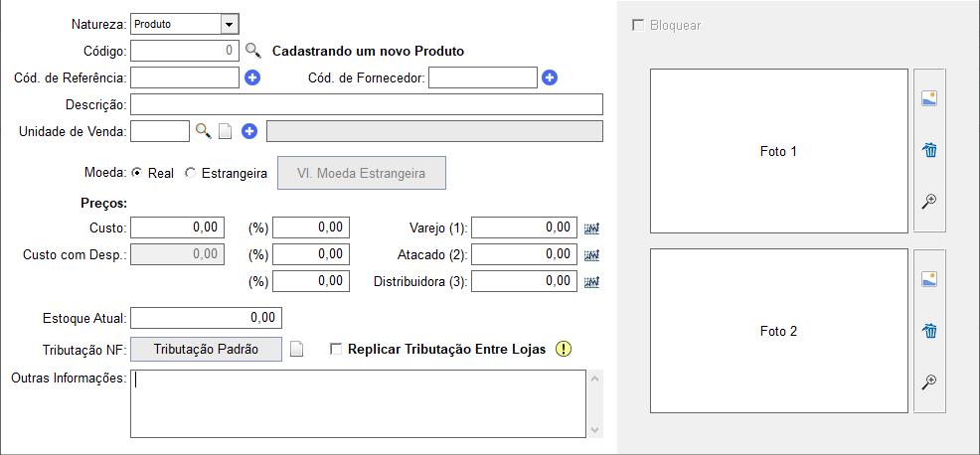Select Real currency radio button
This screenshot has width=980, height=455.
point(137,173)
